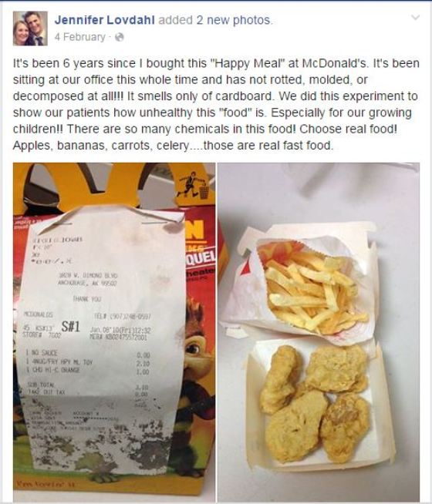Open Jennifer Lovdahl's profile picture
432x504 pixels.
(30, 29)
